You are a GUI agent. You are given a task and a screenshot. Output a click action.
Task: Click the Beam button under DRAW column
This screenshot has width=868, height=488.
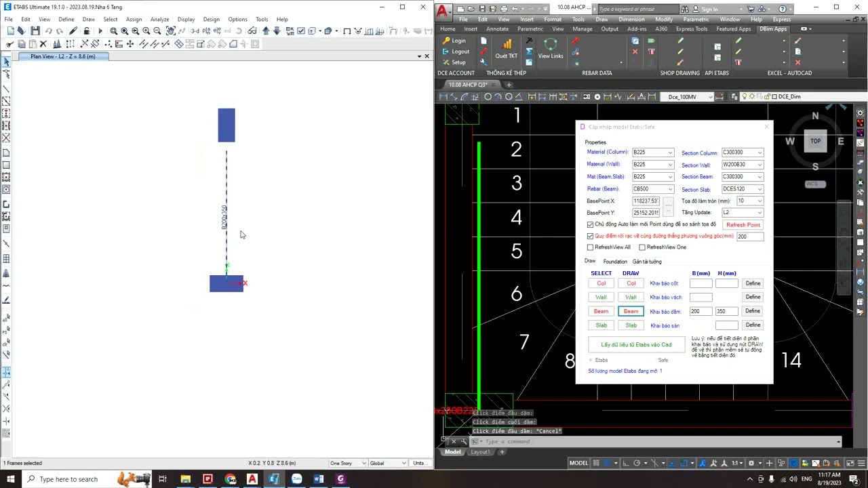pyautogui.click(x=631, y=311)
